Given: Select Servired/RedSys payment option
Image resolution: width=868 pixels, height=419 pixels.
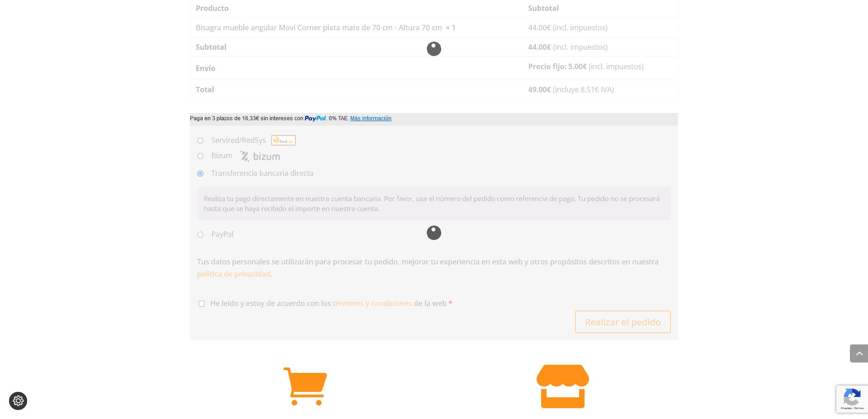Looking at the screenshot, I should (200, 141).
